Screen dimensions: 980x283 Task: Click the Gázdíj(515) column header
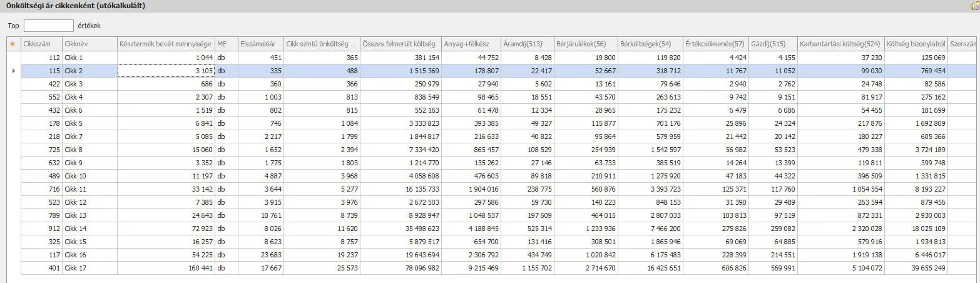[x=773, y=44]
